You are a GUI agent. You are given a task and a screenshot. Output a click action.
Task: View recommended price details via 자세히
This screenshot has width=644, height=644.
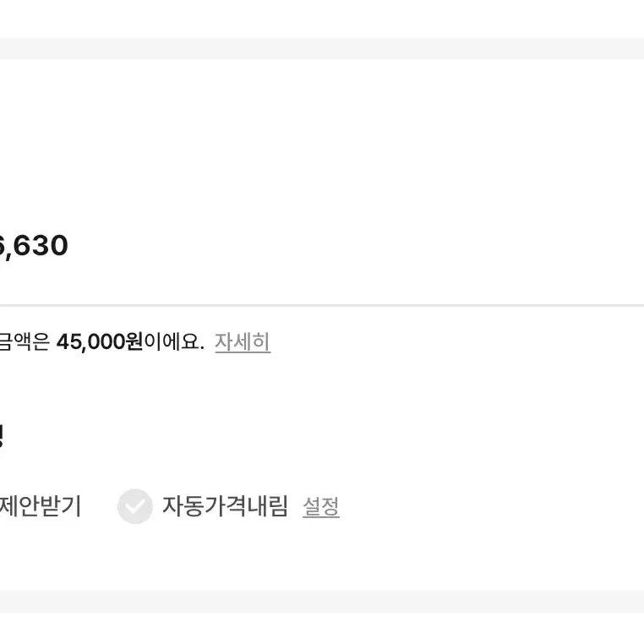[x=243, y=341]
